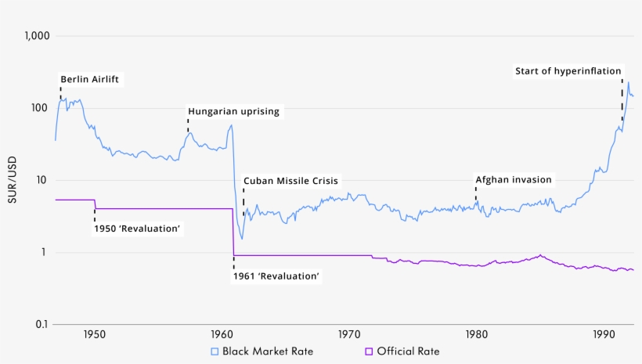The width and height of the screenshot is (642, 364).
Task: Toggle the Black Market Rate legend label
Action: (269, 351)
